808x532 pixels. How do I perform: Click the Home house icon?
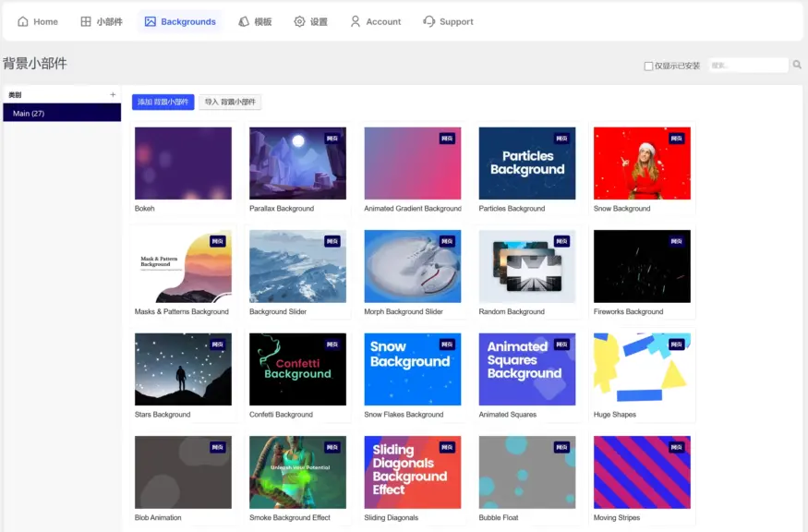point(23,21)
